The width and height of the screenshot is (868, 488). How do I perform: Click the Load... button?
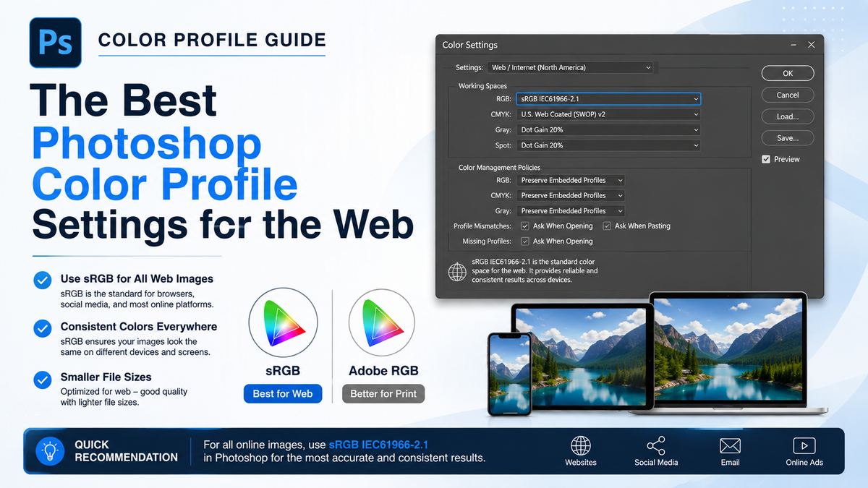[x=788, y=116]
